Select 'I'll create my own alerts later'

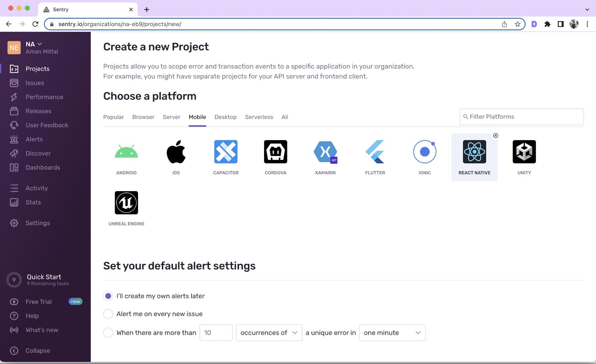108,296
